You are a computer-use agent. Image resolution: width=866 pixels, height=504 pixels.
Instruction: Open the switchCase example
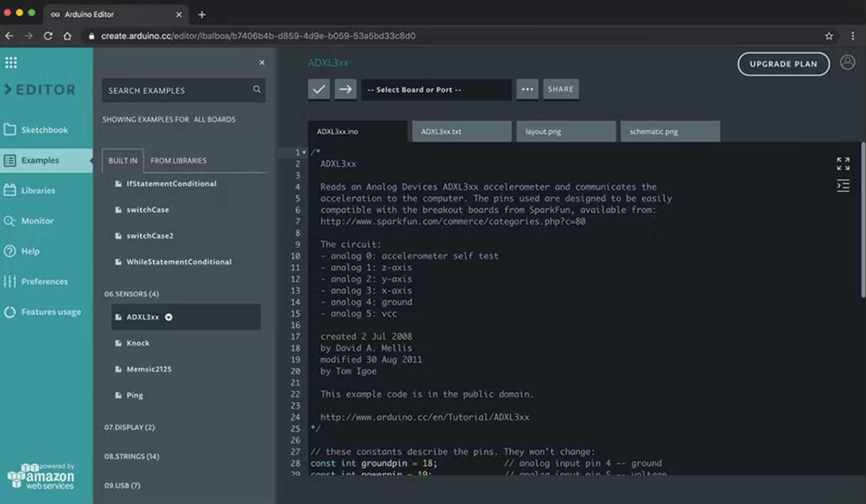click(147, 210)
